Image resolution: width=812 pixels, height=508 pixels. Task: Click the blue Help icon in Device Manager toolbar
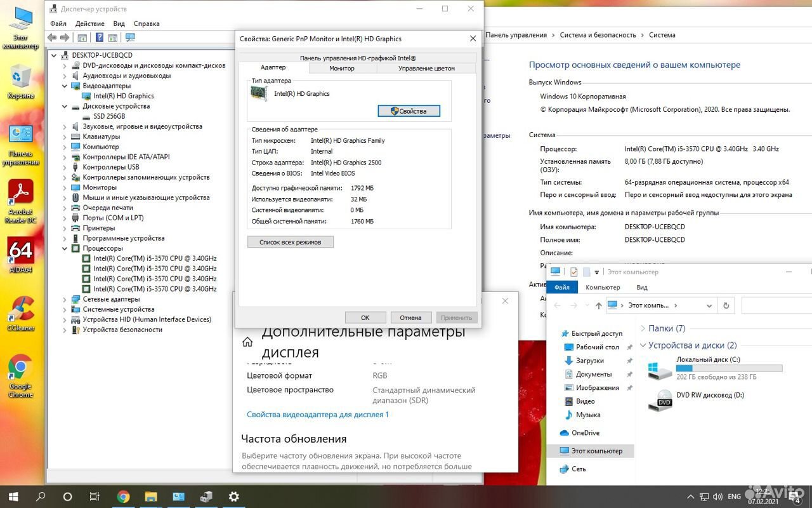[x=100, y=37]
